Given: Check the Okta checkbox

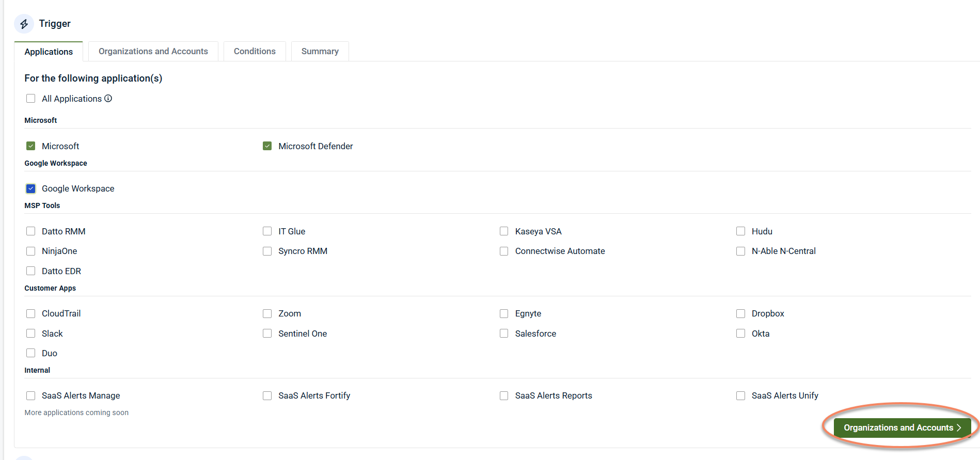Looking at the screenshot, I should pyautogui.click(x=741, y=334).
